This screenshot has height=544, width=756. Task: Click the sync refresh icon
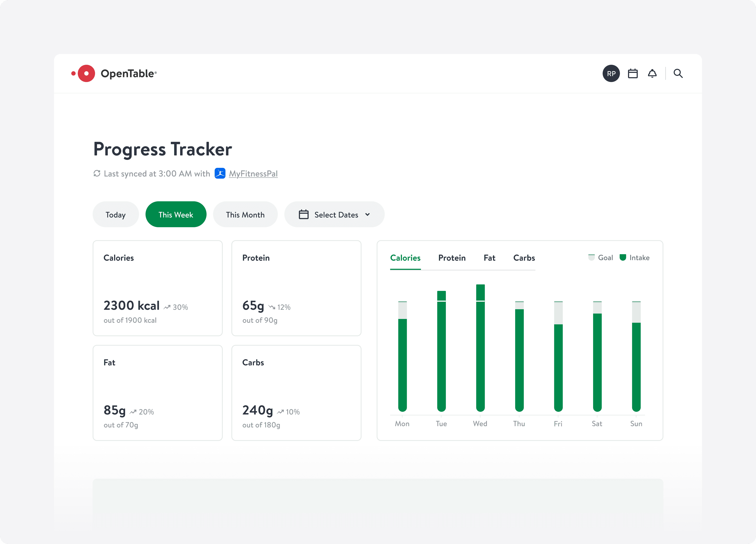pos(97,173)
